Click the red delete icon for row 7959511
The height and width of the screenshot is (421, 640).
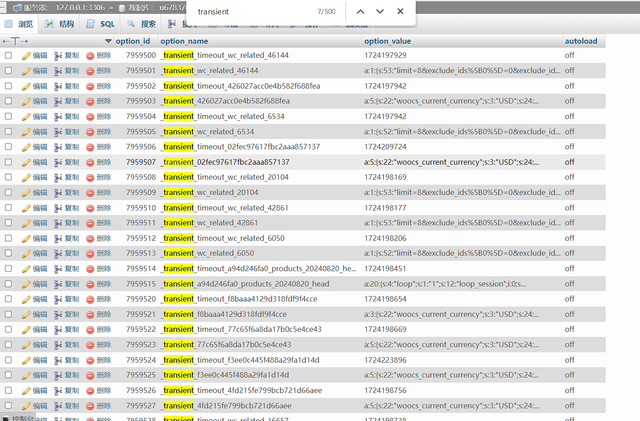tap(90, 223)
